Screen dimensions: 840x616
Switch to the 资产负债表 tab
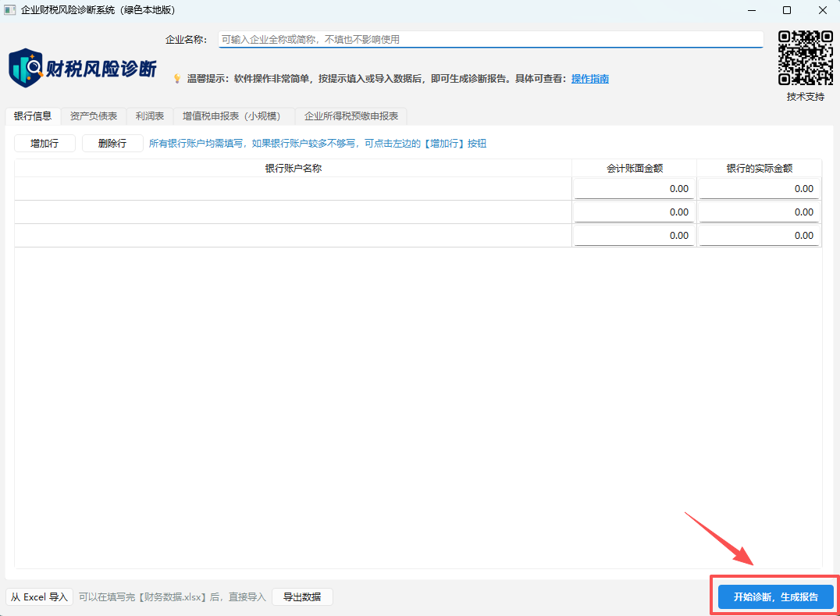94,116
